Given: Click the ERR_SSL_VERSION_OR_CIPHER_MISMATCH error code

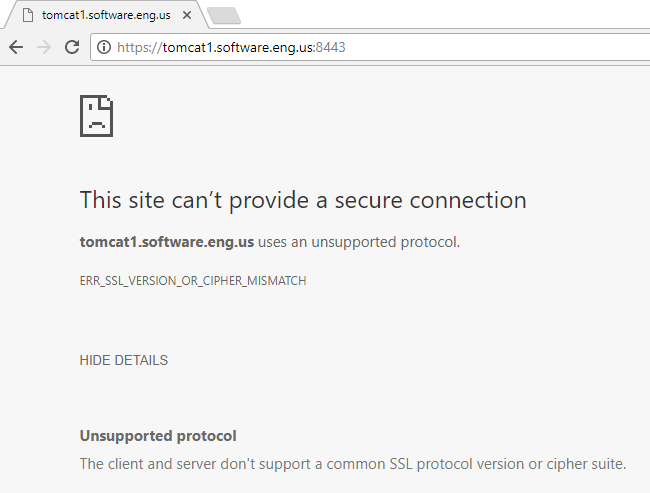Looking at the screenshot, I should pos(193,281).
